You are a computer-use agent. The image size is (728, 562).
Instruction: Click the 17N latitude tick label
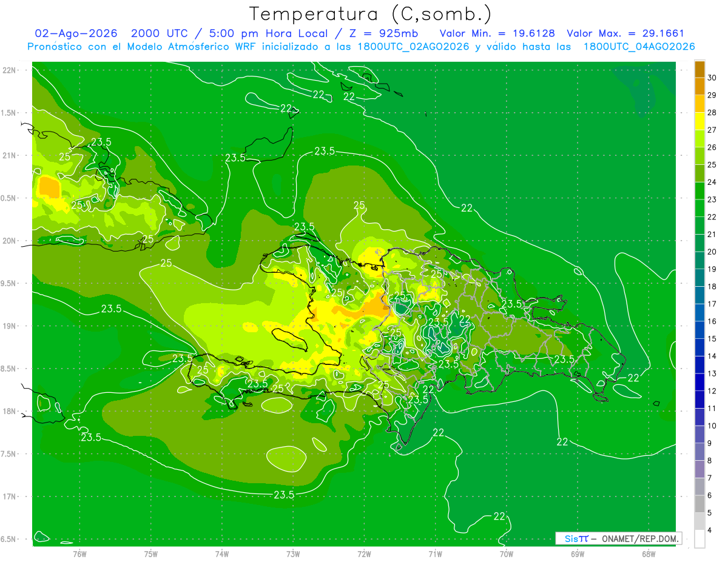click(x=10, y=497)
